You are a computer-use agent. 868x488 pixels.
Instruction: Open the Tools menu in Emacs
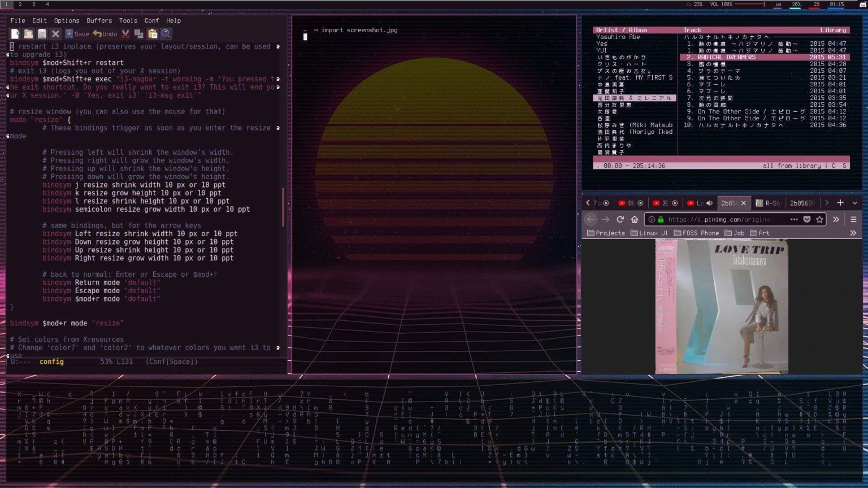tap(128, 20)
